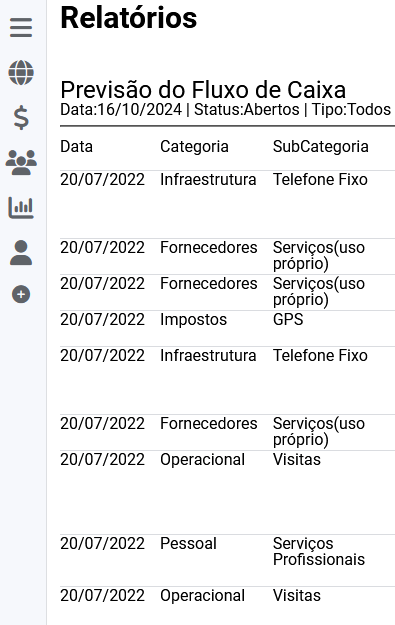This screenshot has height=625, width=395.
Task: Open the dollar sign finance icon
Action: (x=21, y=118)
